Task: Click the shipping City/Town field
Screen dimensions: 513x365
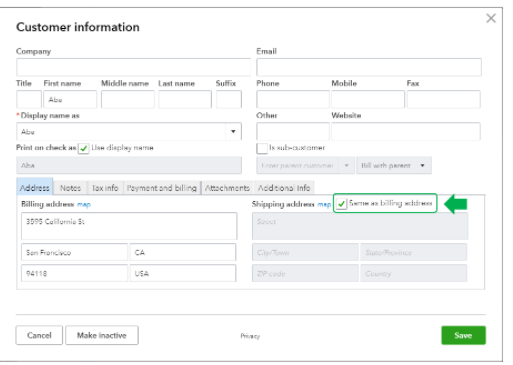Action: (x=305, y=252)
